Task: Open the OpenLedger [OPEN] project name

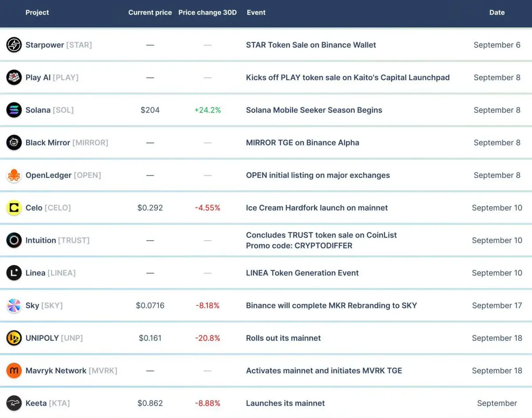Action: (63, 175)
